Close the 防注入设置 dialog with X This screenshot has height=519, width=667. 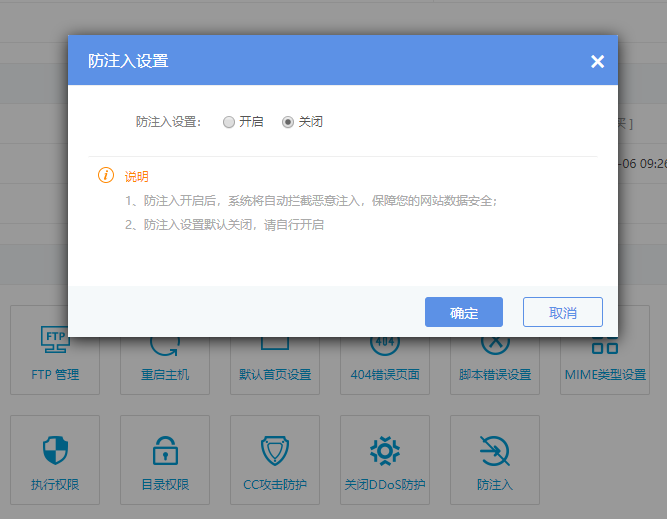[x=597, y=62]
